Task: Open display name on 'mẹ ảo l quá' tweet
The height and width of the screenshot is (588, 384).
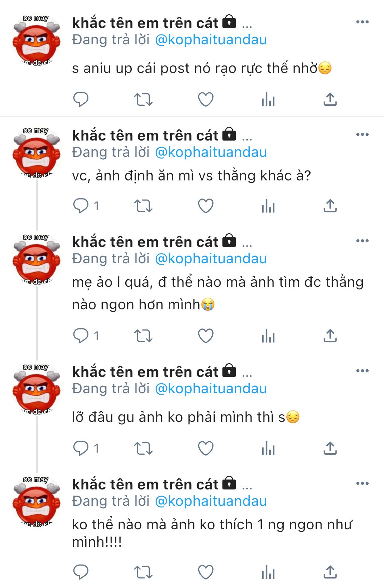Action: tap(145, 242)
